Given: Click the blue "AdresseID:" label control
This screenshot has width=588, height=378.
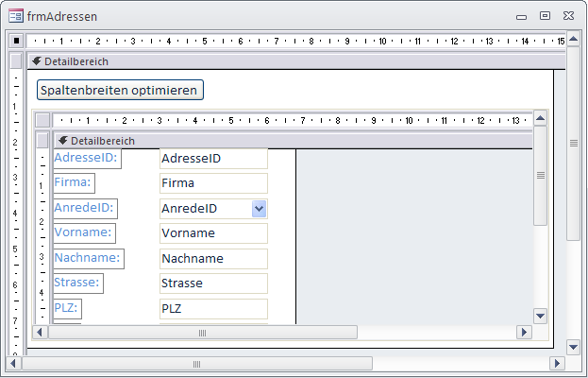Looking at the screenshot, I should tap(87, 158).
